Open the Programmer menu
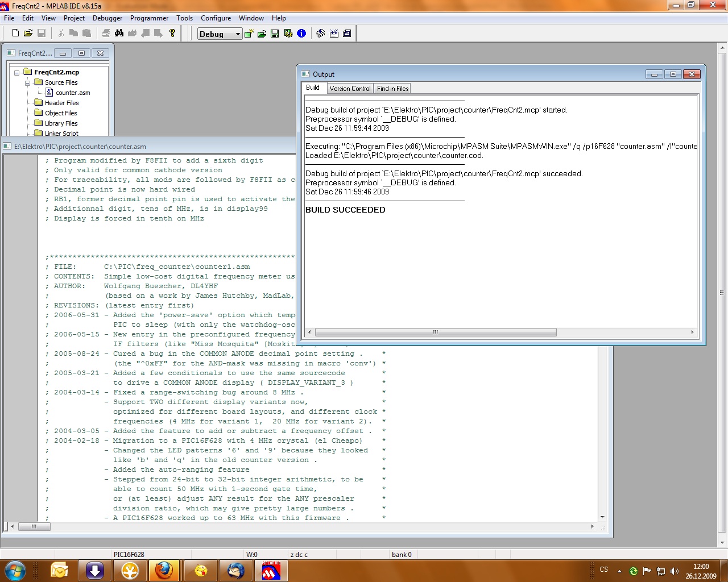Viewport: 728px width, 582px height. coord(149,18)
